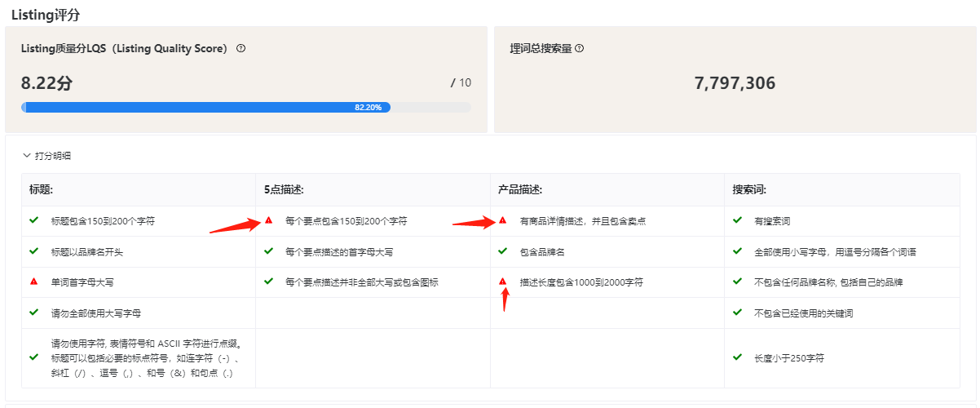
Task: Click the / 10 maximum score label
Action: coord(461,83)
